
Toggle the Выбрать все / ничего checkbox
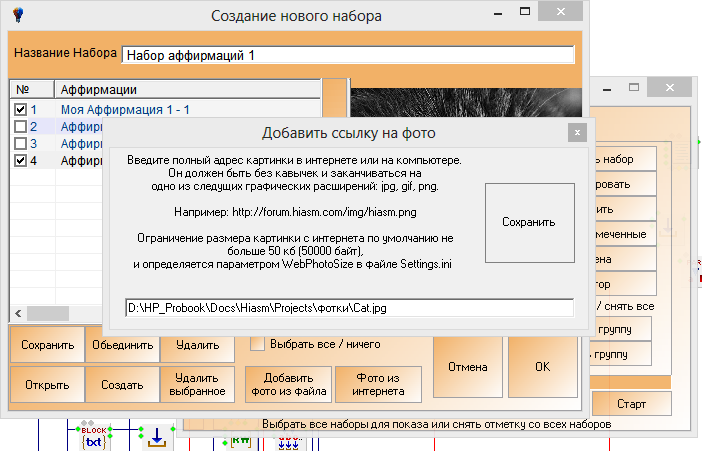[258, 344]
